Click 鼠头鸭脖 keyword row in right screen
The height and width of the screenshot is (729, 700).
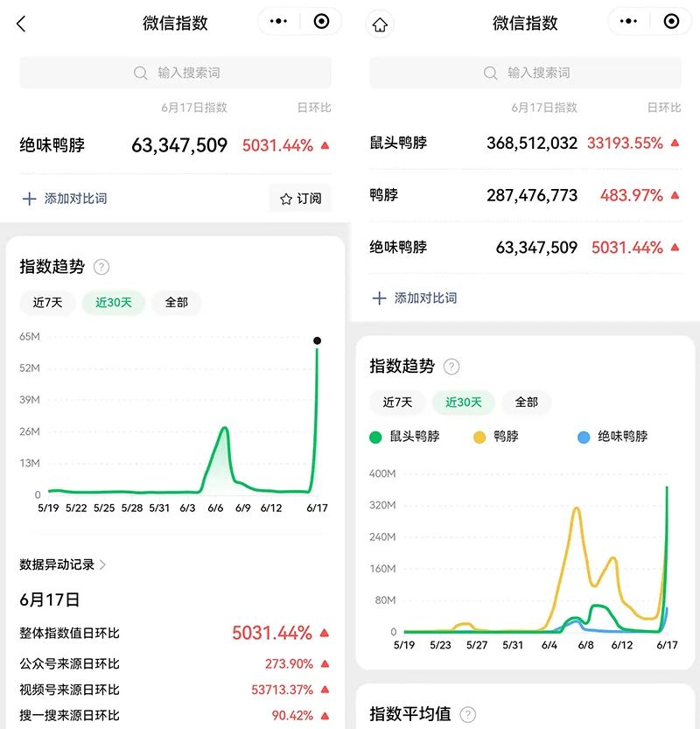[525, 144]
